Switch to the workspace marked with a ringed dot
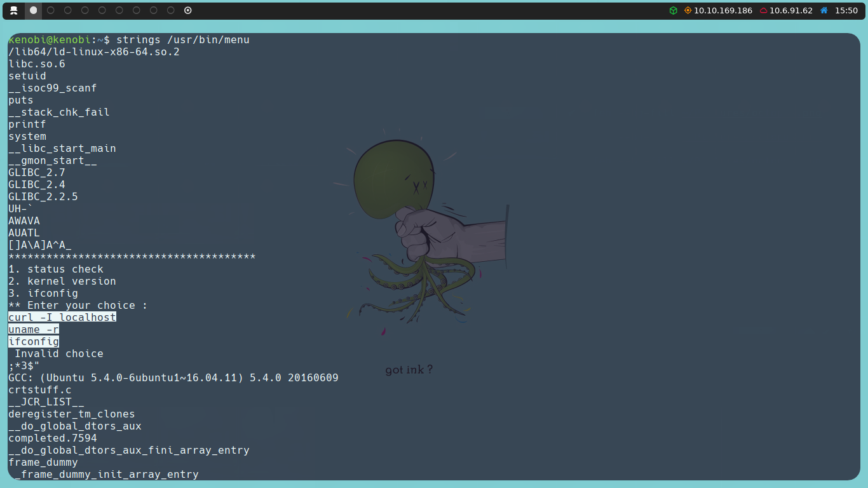Image resolution: width=868 pixels, height=488 pixels. (x=187, y=10)
